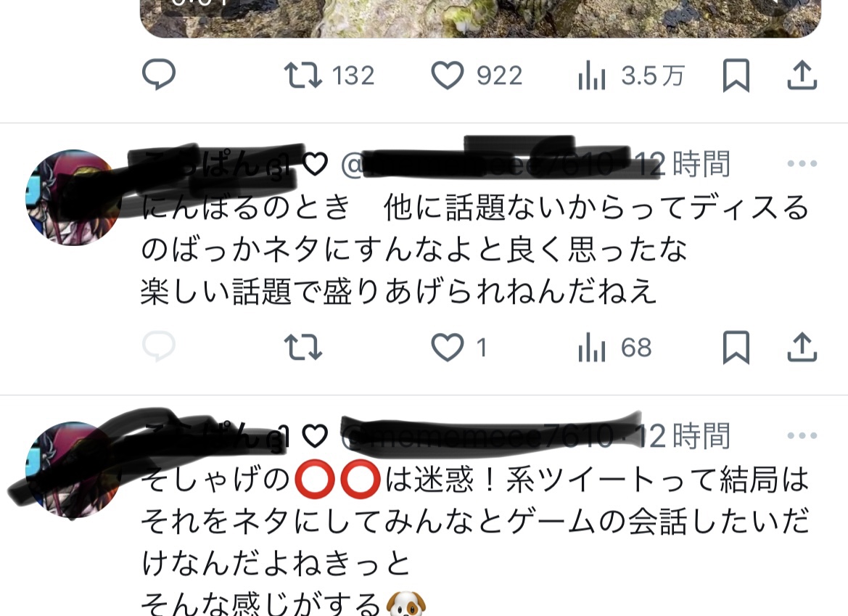This screenshot has height=616, width=848.
Task: Retweet the post with 132 retweets
Action: pyautogui.click(x=329, y=75)
